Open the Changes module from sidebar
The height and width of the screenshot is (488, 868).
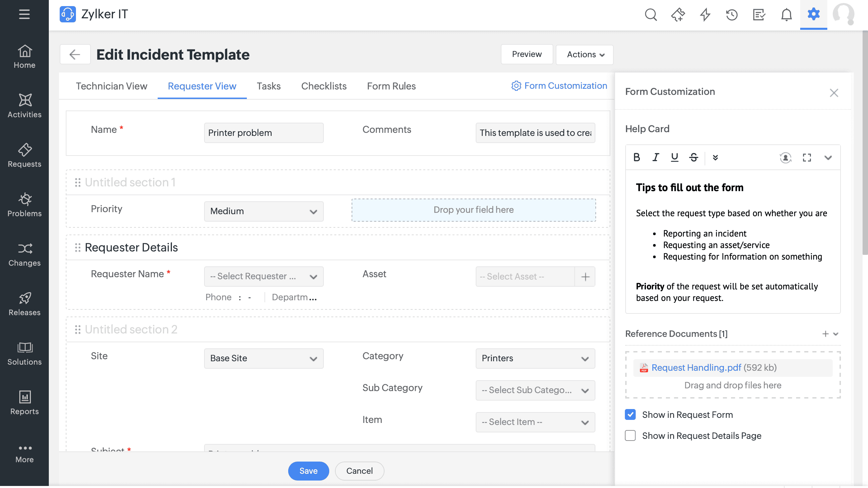point(24,254)
